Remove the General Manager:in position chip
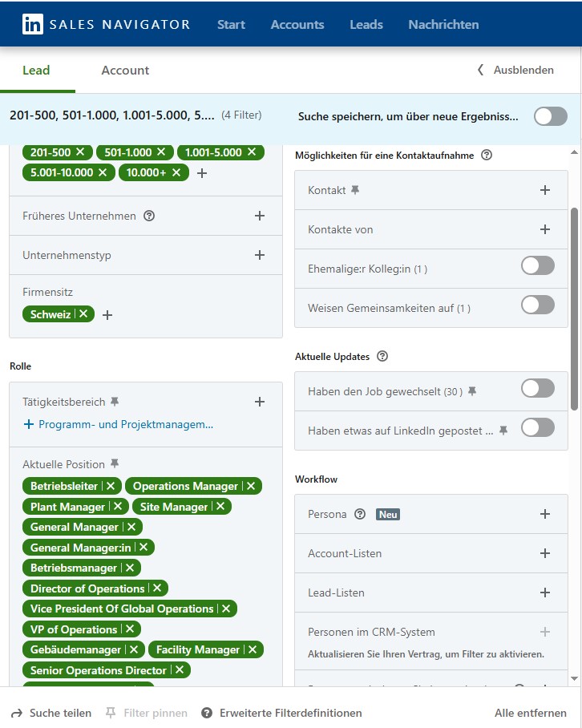 coord(143,547)
